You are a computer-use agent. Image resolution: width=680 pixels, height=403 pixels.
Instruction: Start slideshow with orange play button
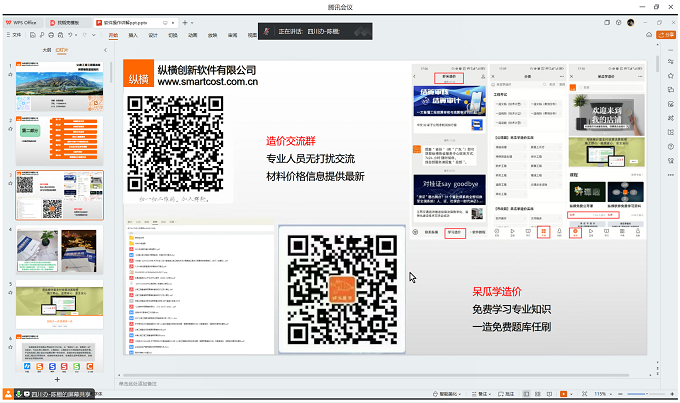coord(563,394)
